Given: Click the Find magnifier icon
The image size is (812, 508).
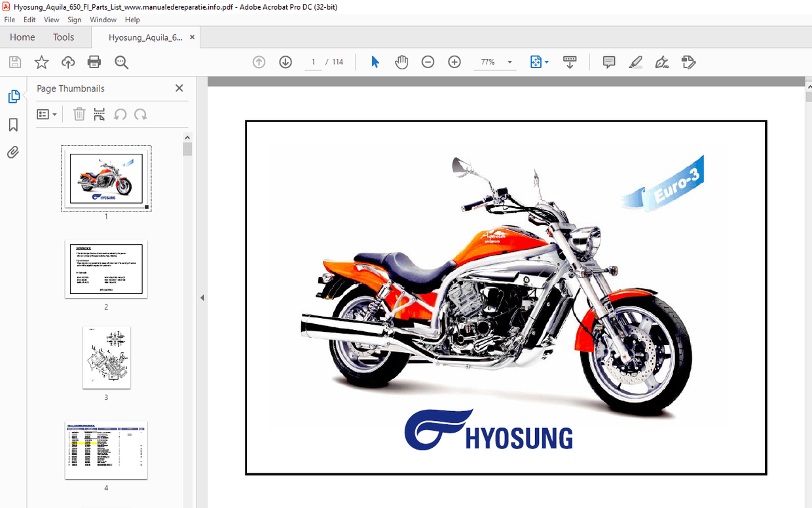Looking at the screenshot, I should [x=120, y=62].
